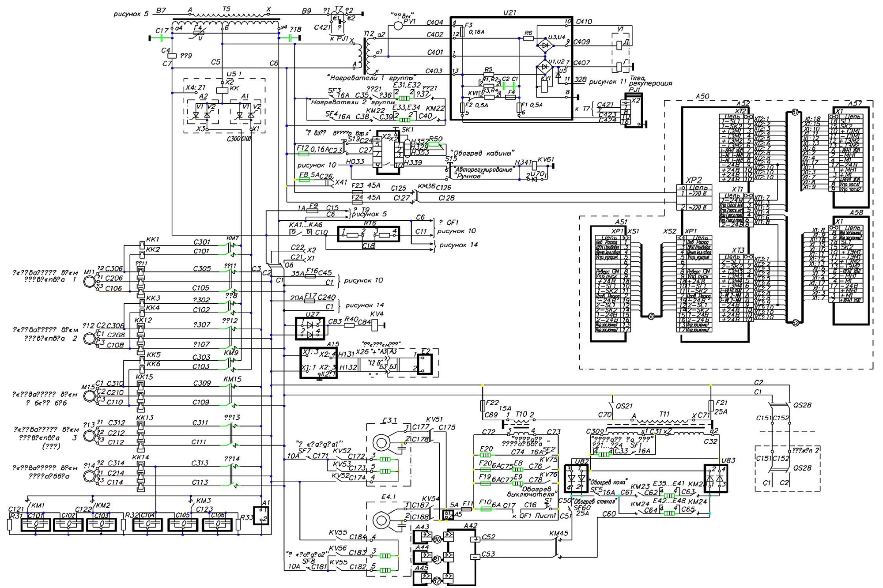Click the F22 15A fuse label

(x=498, y=405)
